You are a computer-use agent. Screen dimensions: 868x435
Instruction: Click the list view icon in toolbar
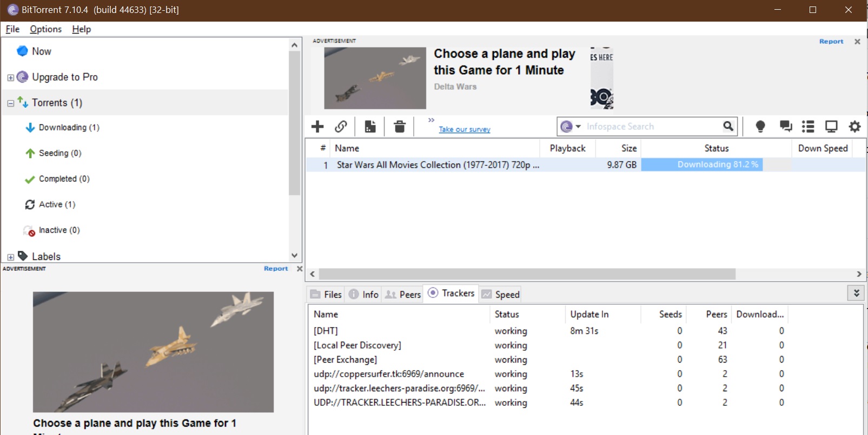(808, 126)
